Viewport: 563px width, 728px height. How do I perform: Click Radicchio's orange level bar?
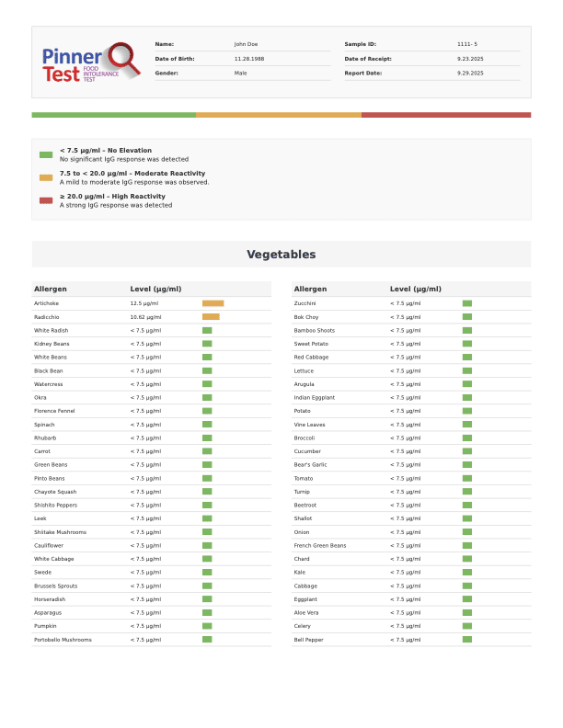(211, 317)
